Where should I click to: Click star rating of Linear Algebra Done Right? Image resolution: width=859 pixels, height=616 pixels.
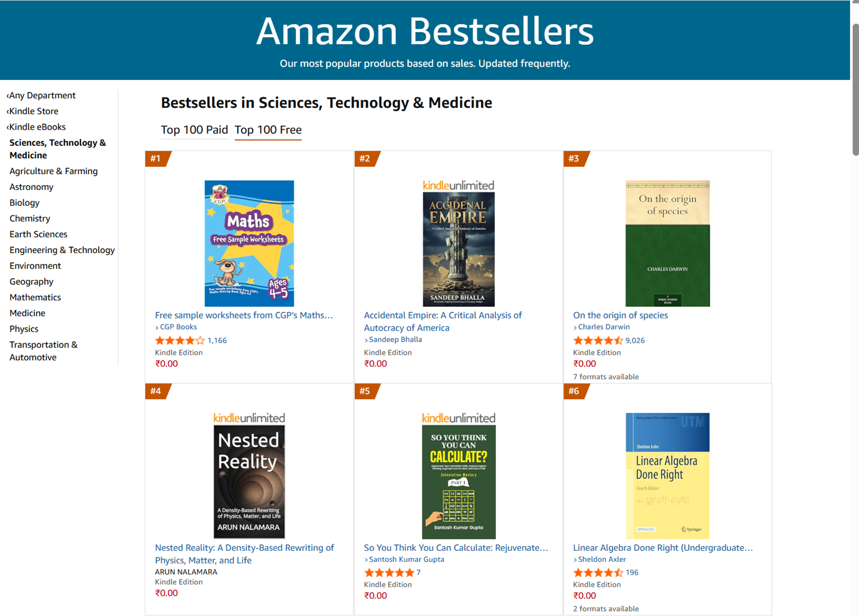598,573
